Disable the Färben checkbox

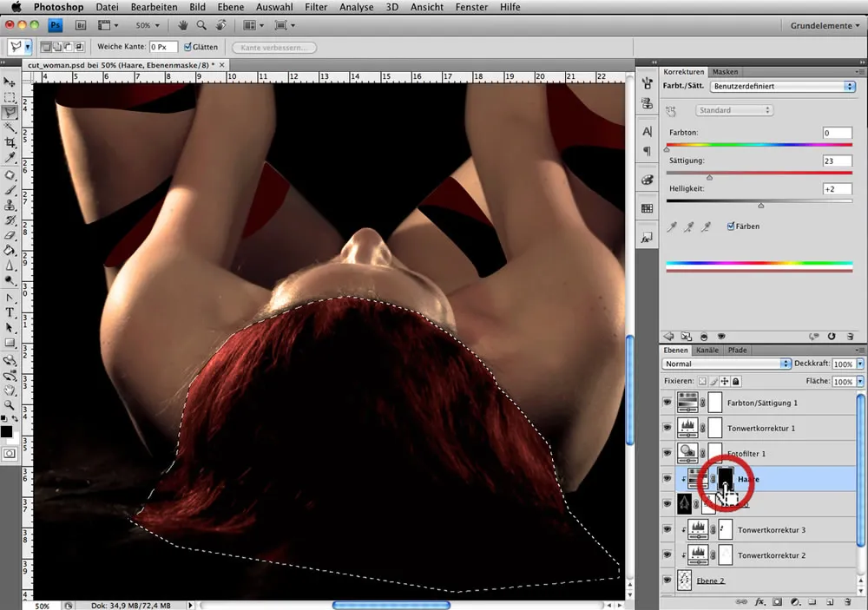(x=731, y=226)
